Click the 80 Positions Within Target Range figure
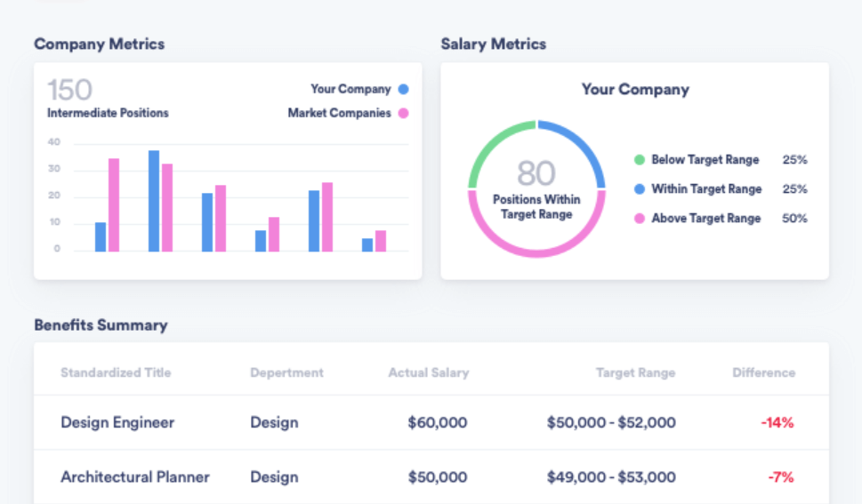862x504 pixels. tap(536, 188)
